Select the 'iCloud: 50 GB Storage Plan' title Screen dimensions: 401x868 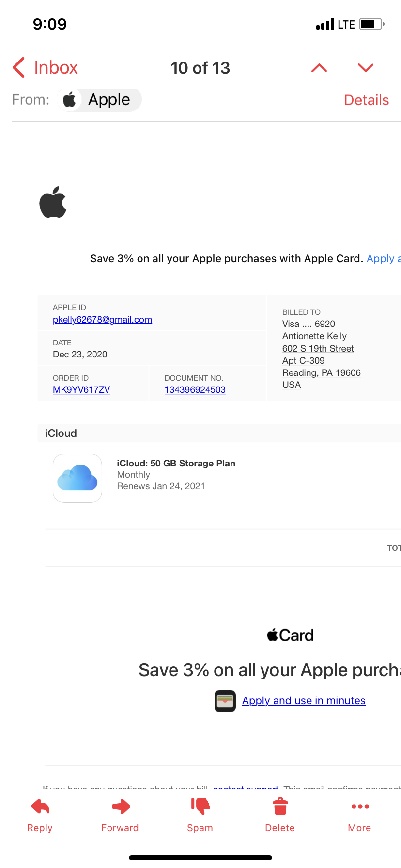[x=176, y=464]
